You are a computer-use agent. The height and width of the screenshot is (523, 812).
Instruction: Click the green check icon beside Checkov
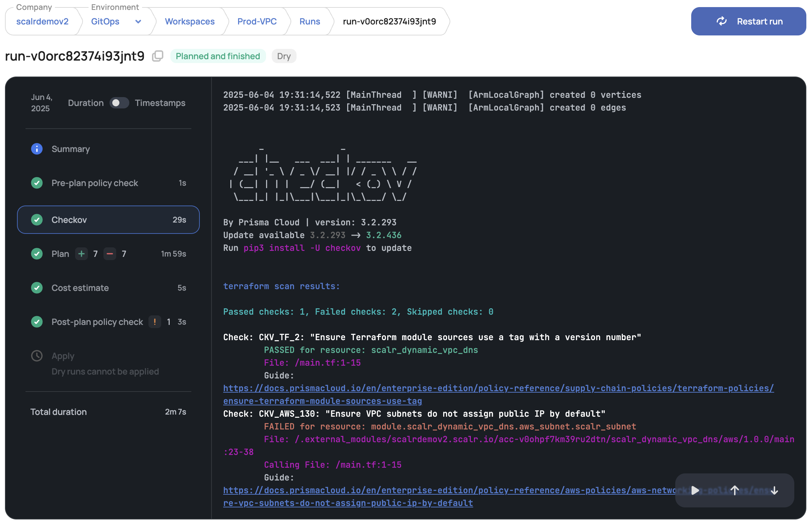[x=37, y=220]
